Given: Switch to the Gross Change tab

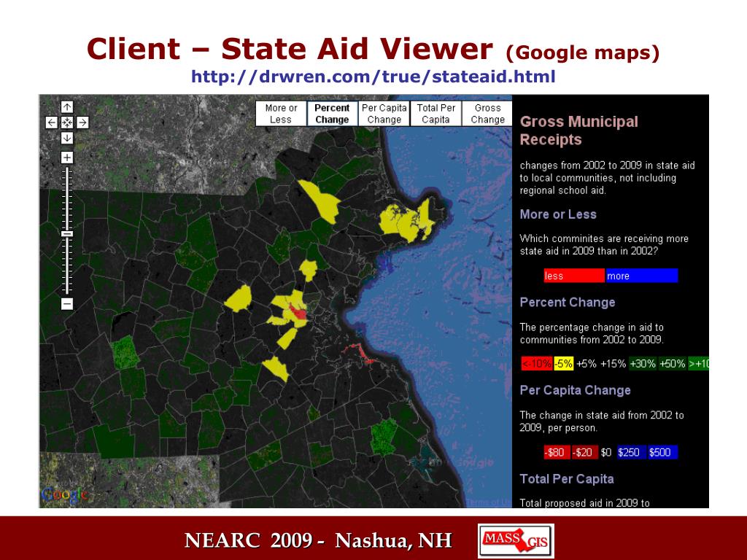Looking at the screenshot, I should click(487, 114).
